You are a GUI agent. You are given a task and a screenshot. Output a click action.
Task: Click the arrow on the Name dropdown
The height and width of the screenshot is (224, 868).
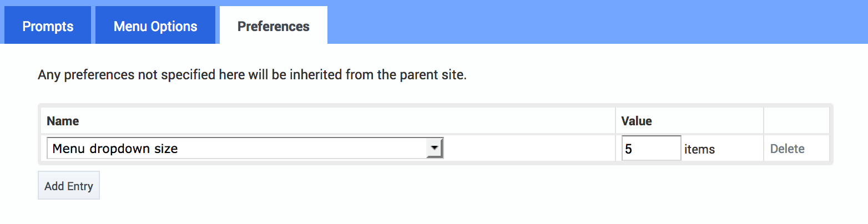point(435,149)
